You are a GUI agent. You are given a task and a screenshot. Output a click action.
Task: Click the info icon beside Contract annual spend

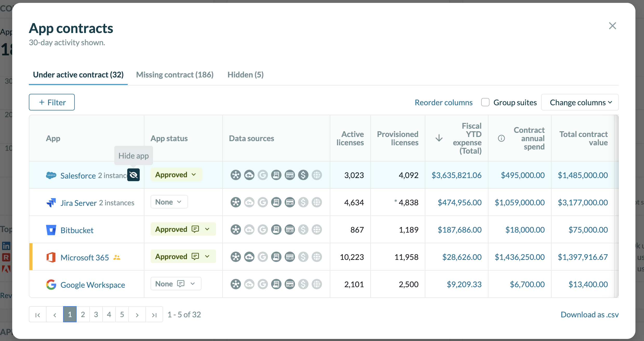(x=501, y=138)
